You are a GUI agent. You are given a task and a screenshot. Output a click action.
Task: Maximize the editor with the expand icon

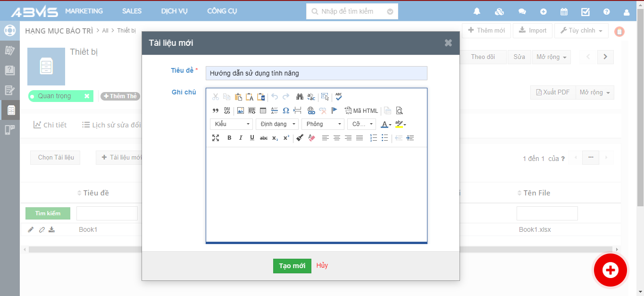coord(216,138)
